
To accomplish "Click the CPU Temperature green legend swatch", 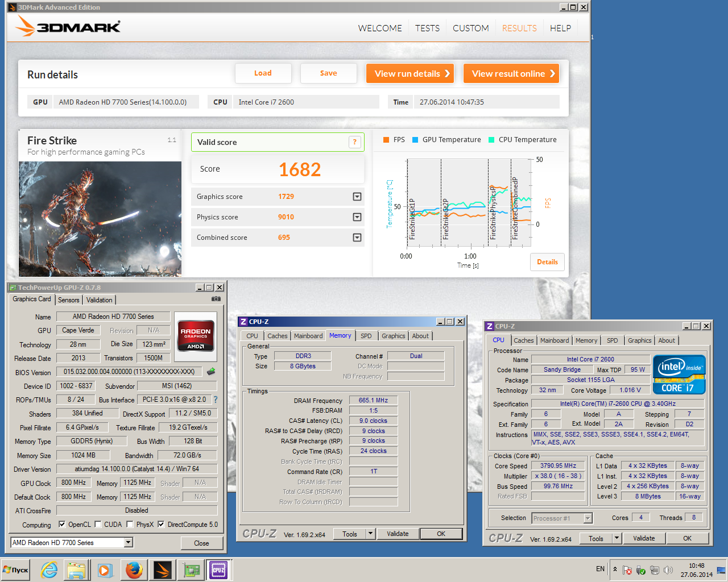I will click(491, 140).
